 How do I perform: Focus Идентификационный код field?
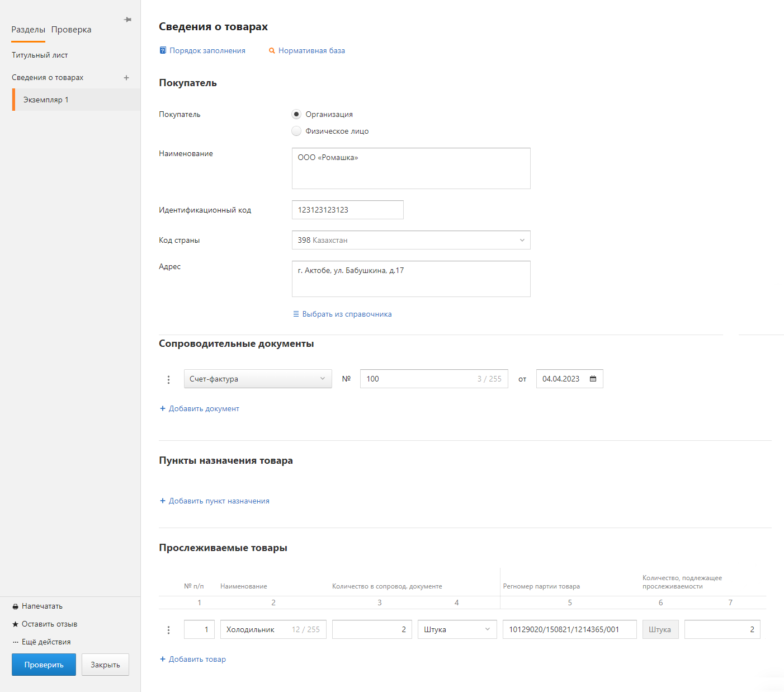click(348, 210)
